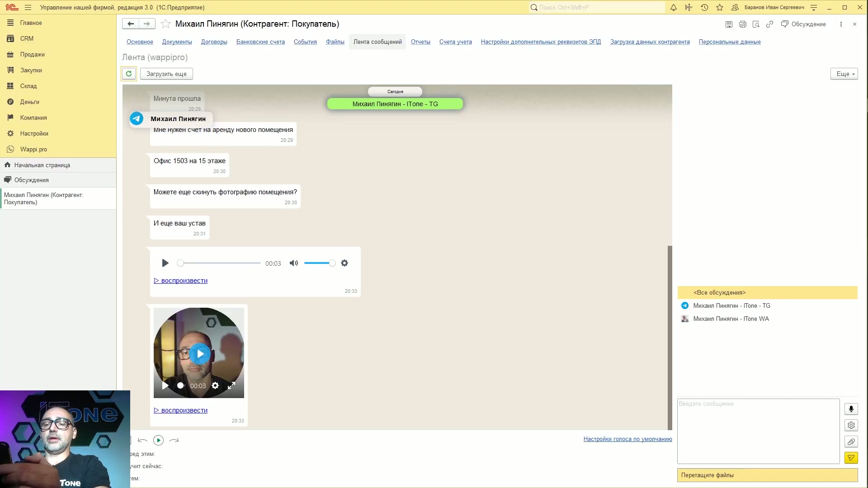This screenshot has height=488, width=868.
Task: Open the three-dot more menu
Action: point(841,24)
